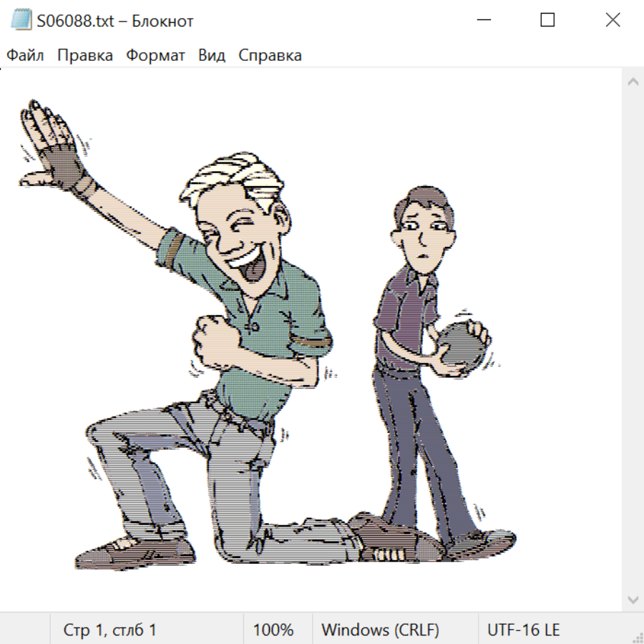
Task: Click the UTF-16 LE encoding indicator
Action: tap(523, 630)
